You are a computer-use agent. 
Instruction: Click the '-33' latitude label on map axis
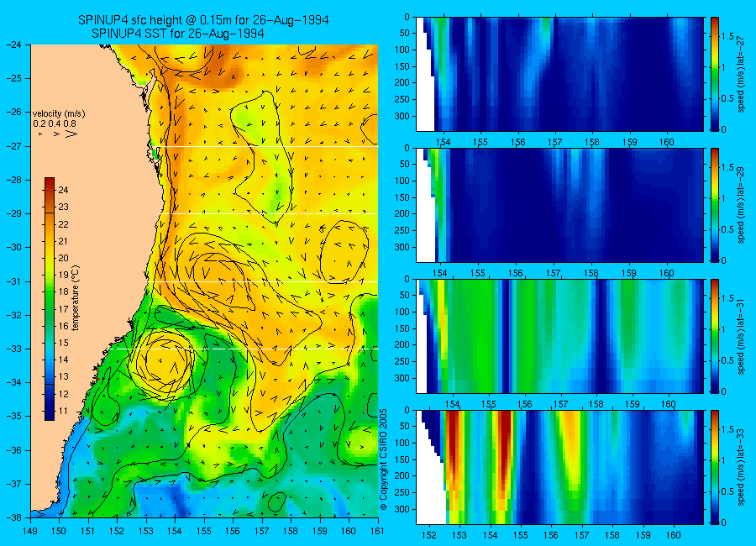pos(15,349)
